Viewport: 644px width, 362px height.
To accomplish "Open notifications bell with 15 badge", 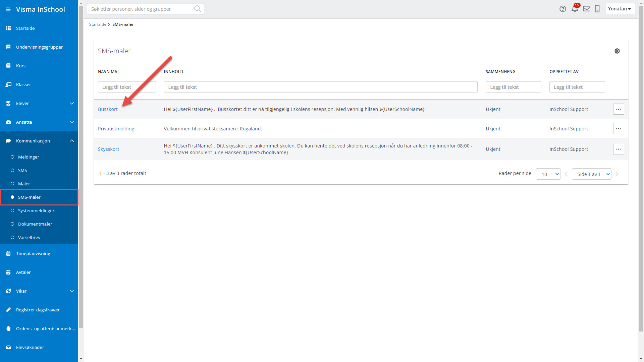I will click(575, 8).
